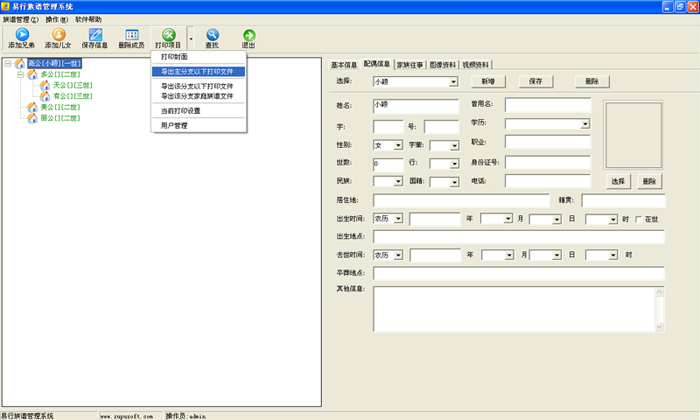This screenshot has height=420, width=700.
Task: Click the 身份证号 input field
Action: pyautogui.click(x=548, y=162)
